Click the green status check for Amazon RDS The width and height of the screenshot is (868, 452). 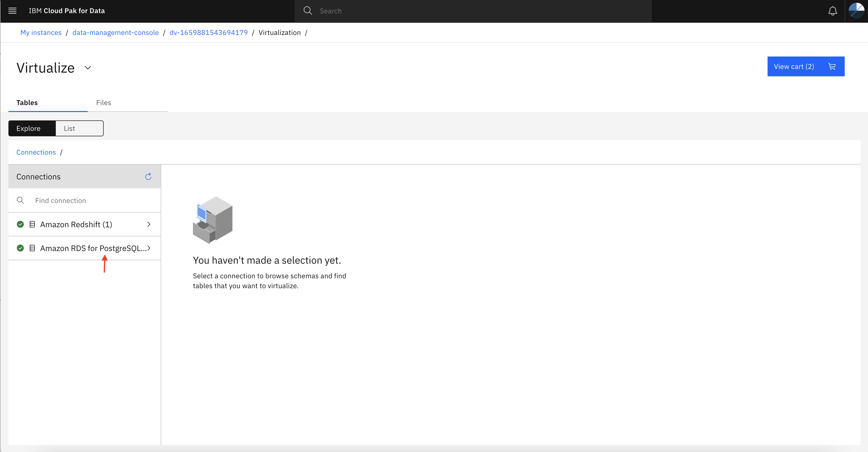pos(20,248)
